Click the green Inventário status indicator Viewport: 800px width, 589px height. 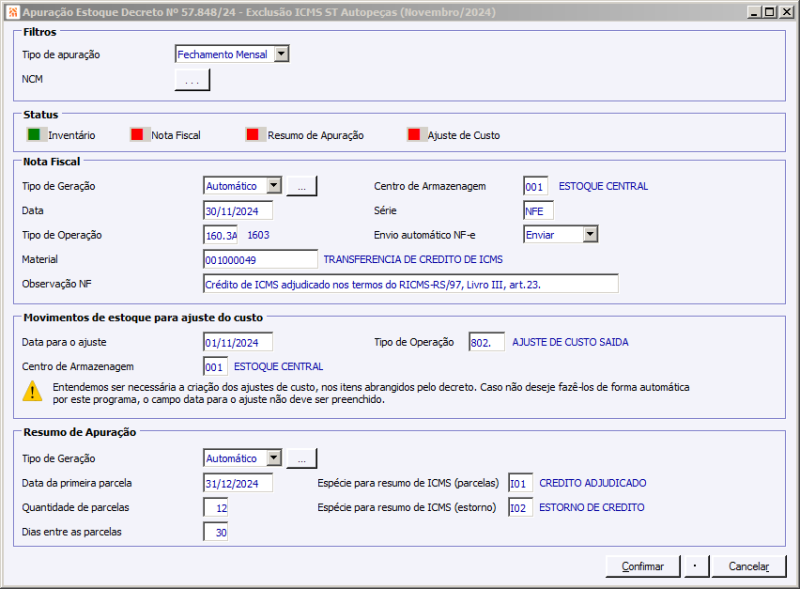click(34, 135)
